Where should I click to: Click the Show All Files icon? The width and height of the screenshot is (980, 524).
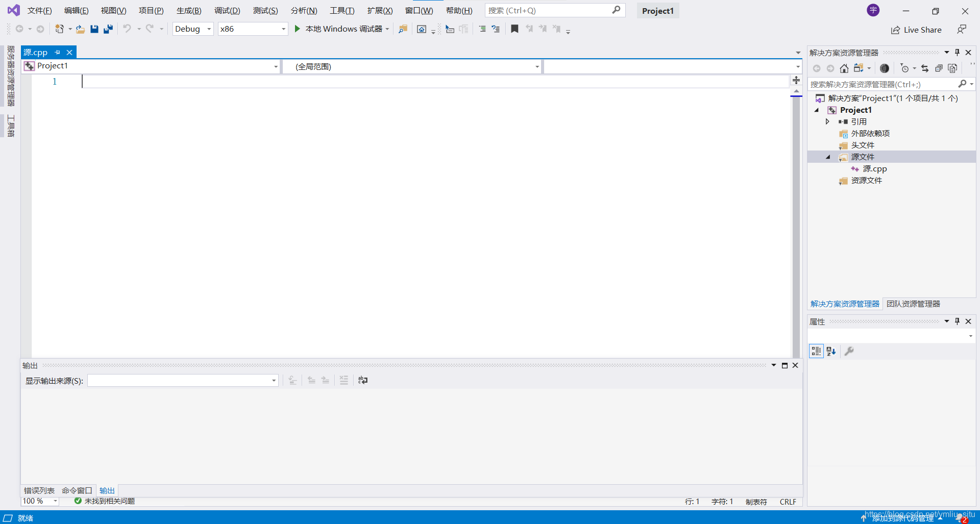click(x=952, y=68)
